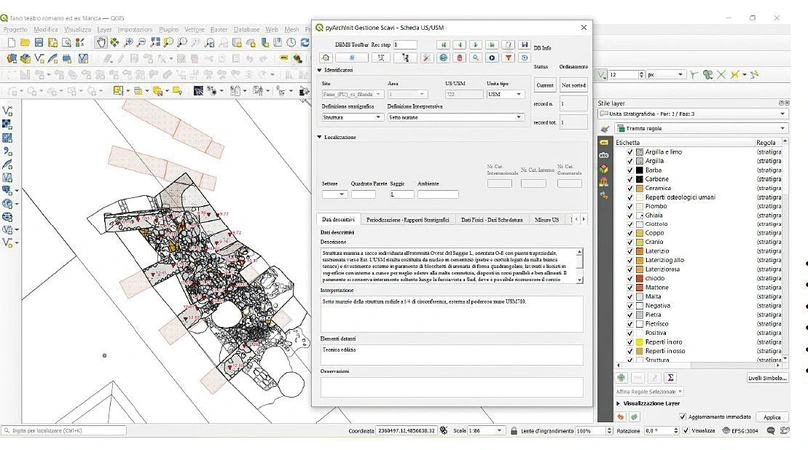This screenshot has height=450, width=808.
Task: Toggle Aggiornamento immediato checkbox
Action: (x=684, y=416)
